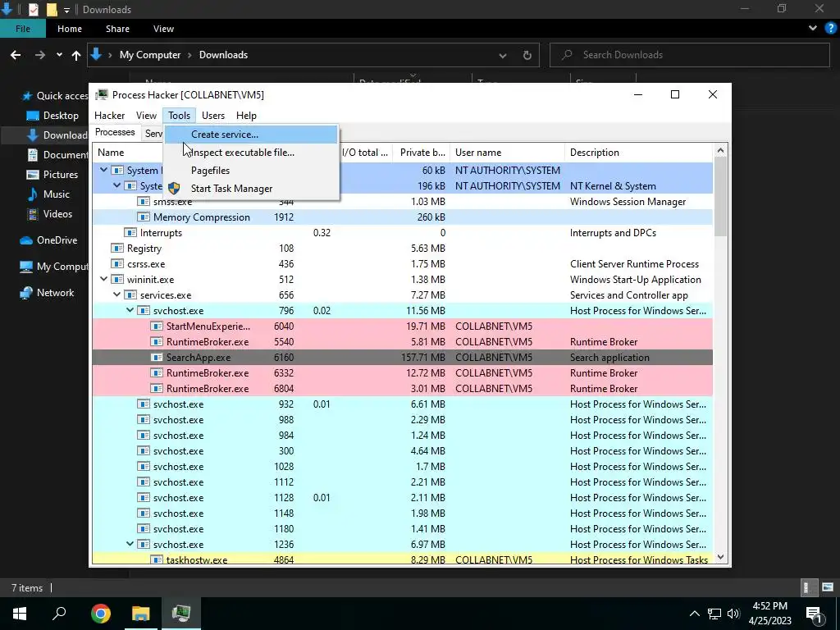This screenshot has width=840, height=630.
Task: Open the notification center icon
Action: [814, 614]
